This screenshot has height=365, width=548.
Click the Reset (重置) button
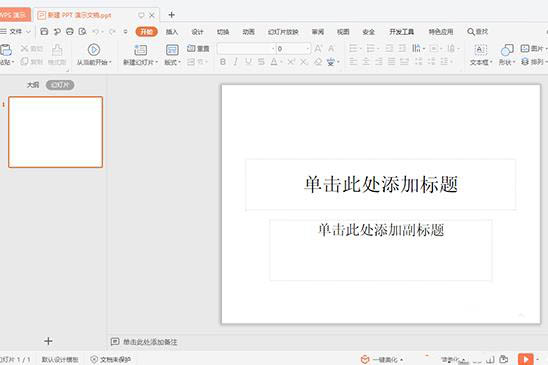(198, 49)
